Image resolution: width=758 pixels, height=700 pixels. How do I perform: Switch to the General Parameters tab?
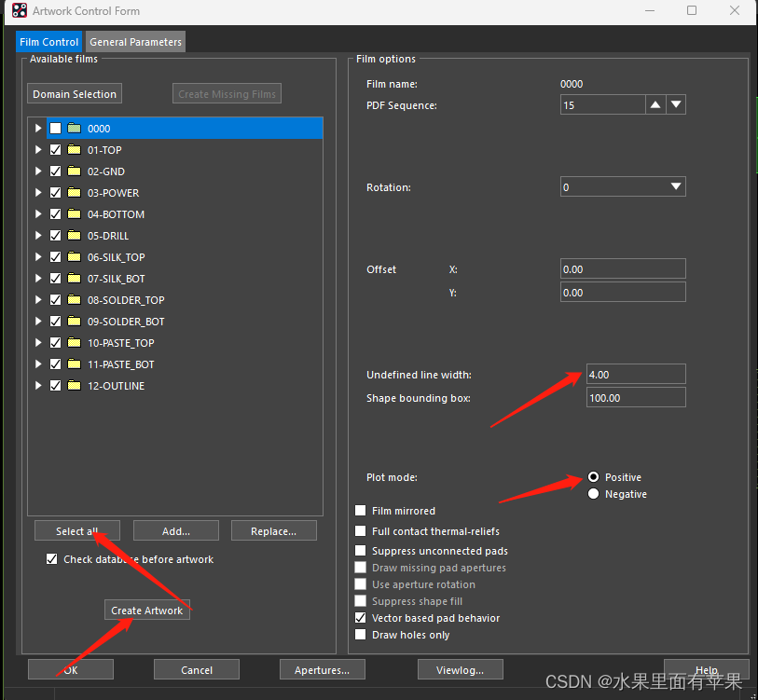pyautogui.click(x=135, y=42)
